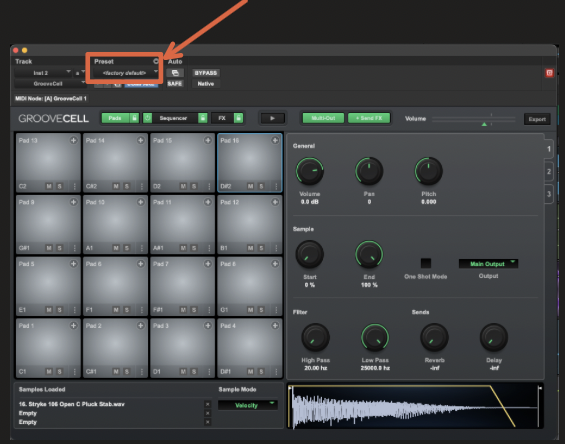The width and height of the screenshot is (565, 444).
Task: Toggle the + Send FX button
Action: click(x=369, y=118)
